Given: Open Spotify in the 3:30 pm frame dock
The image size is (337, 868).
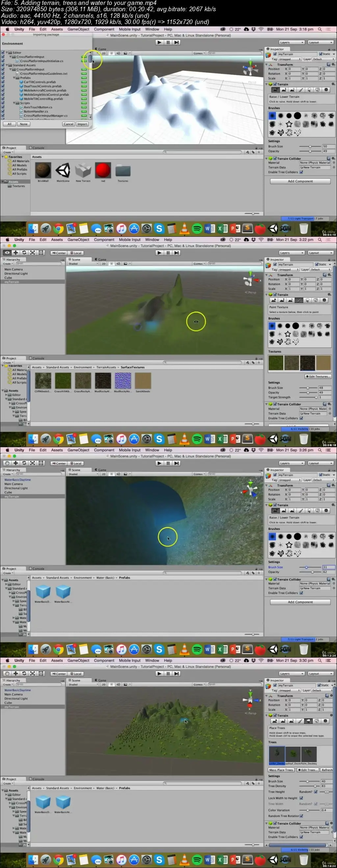Looking at the screenshot, I should (197, 860).
